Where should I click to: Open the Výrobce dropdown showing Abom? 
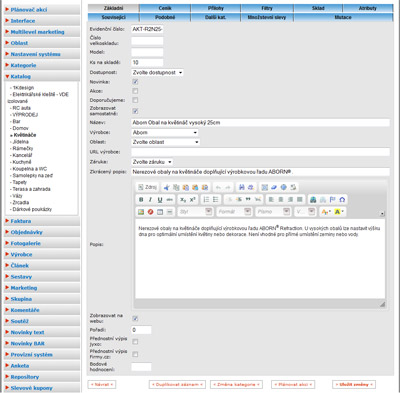coord(165,132)
